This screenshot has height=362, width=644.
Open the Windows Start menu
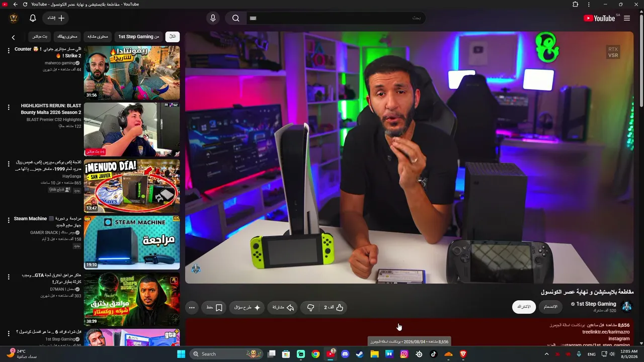[x=182, y=354]
